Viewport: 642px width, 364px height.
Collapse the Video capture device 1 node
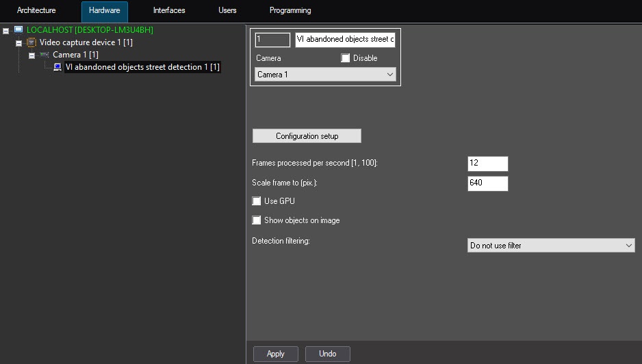(x=19, y=43)
